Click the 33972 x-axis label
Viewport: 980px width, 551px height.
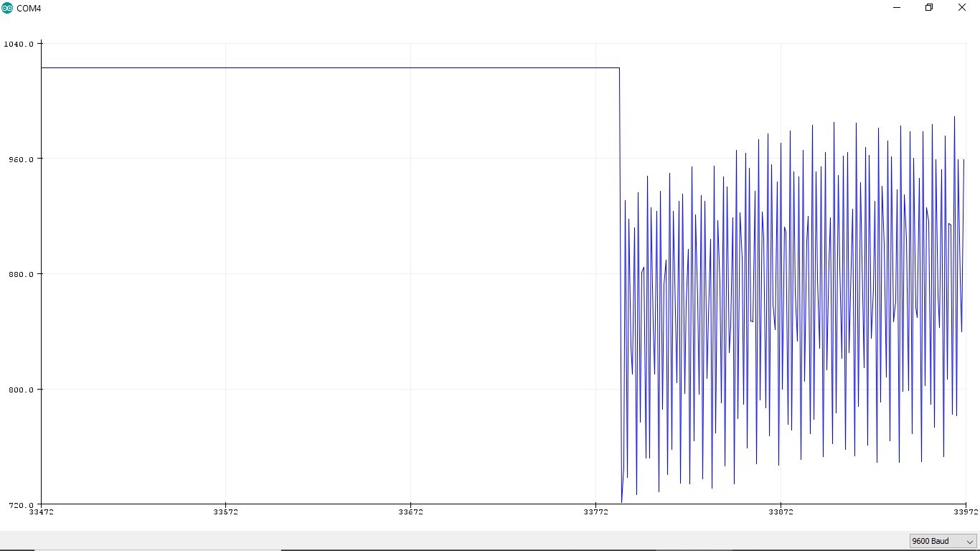click(966, 512)
